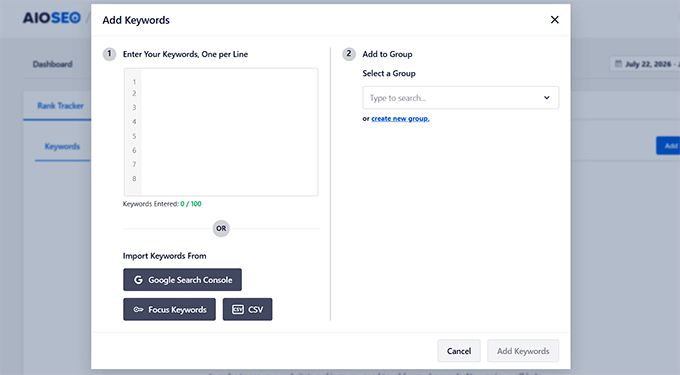
Task: Open the Dashboard tab behind dialog
Action: 52,64
